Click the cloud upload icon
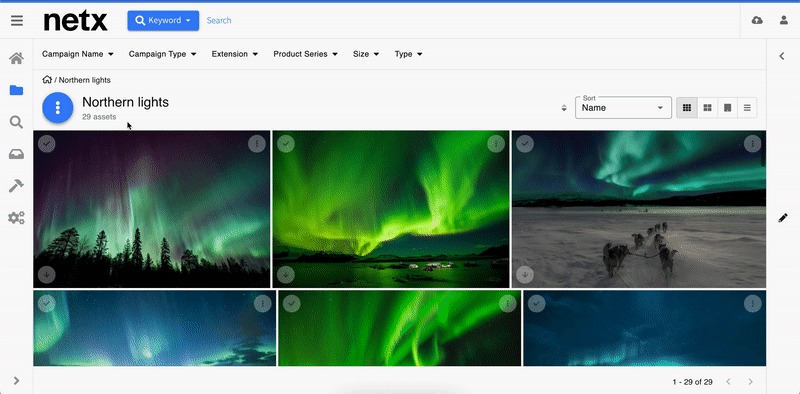The width and height of the screenshot is (800, 394). click(x=757, y=20)
